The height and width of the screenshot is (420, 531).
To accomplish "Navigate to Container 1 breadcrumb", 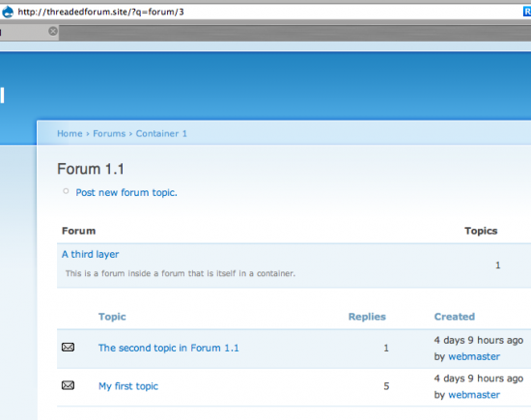I will [161, 134].
